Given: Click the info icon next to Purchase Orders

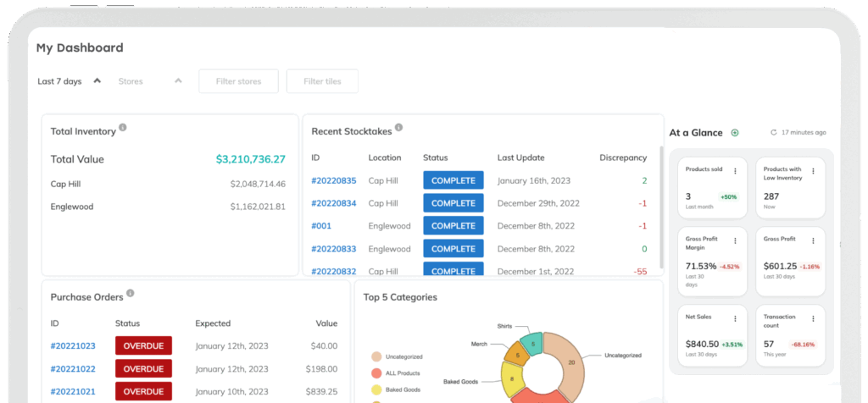Looking at the screenshot, I should click(x=131, y=295).
